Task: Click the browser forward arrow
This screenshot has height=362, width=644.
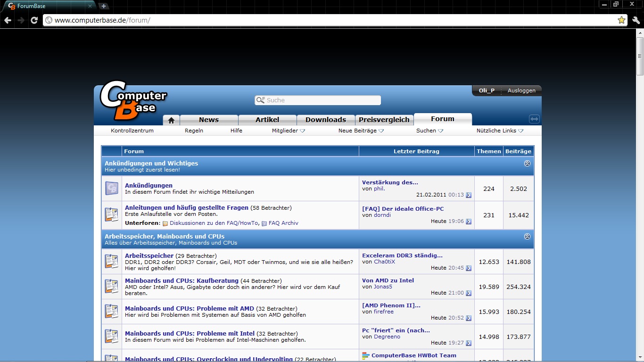Action: [21, 20]
